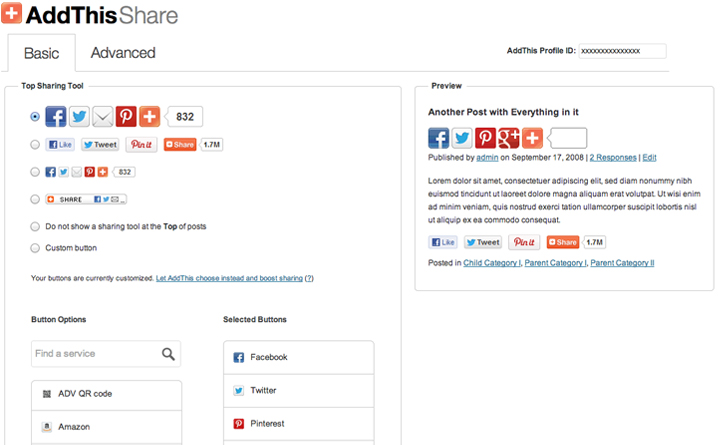Click Edit link in preview
720x445 pixels.
point(649,158)
